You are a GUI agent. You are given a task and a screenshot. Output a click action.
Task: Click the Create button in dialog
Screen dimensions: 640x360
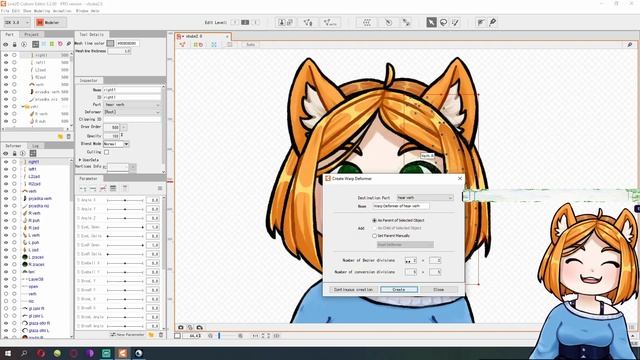[399, 289]
